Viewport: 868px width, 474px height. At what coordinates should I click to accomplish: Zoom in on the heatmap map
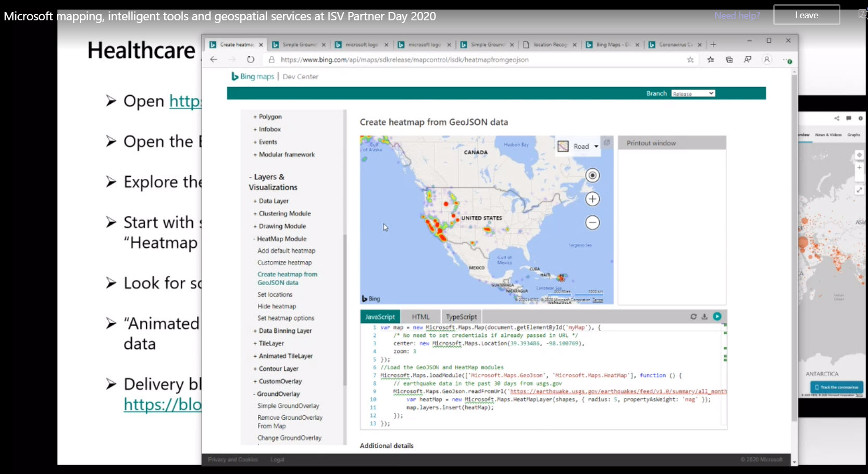pos(592,199)
